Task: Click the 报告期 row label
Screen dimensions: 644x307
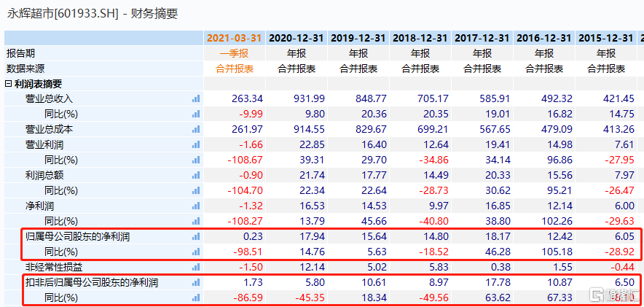Action: pyautogui.click(x=20, y=53)
